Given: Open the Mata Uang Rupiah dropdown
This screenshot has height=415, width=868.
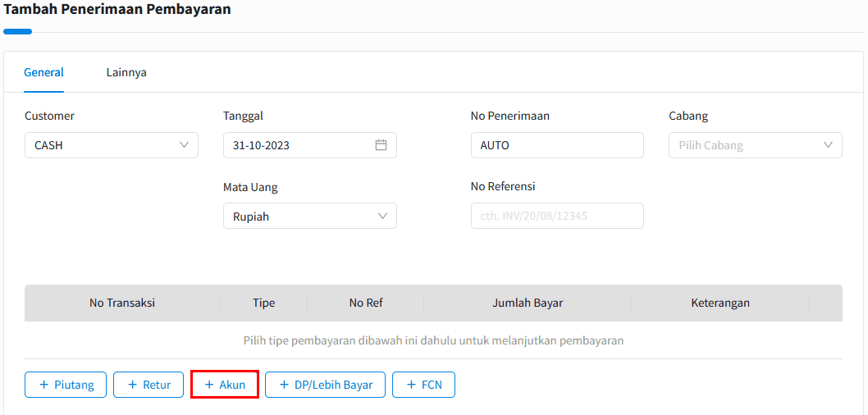Looking at the screenshot, I should click(x=310, y=216).
